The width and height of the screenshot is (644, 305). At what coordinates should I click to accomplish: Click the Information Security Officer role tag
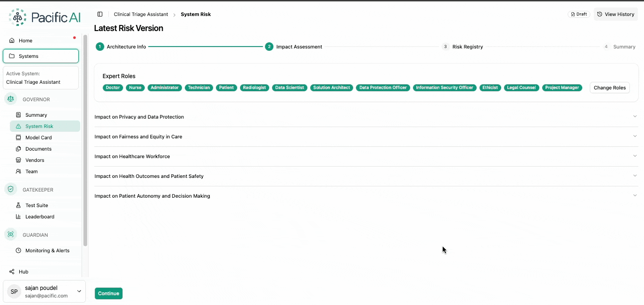tap(445, 88)
